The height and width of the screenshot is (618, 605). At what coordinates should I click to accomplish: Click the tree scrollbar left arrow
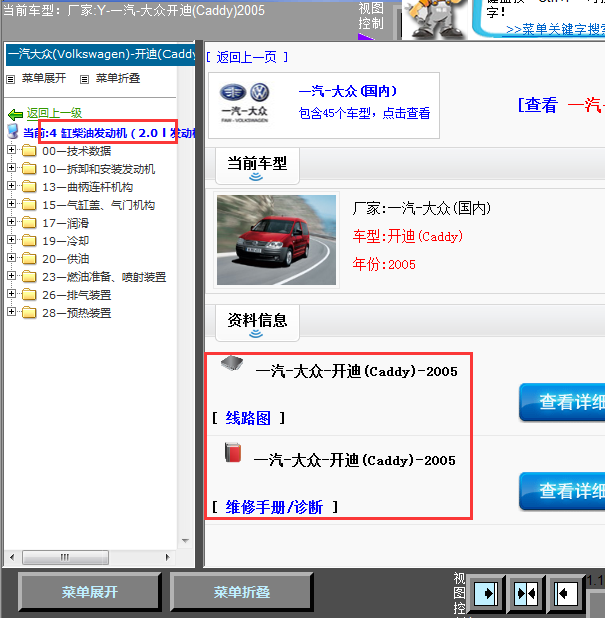pyautogui.click(x=12, y=557)
